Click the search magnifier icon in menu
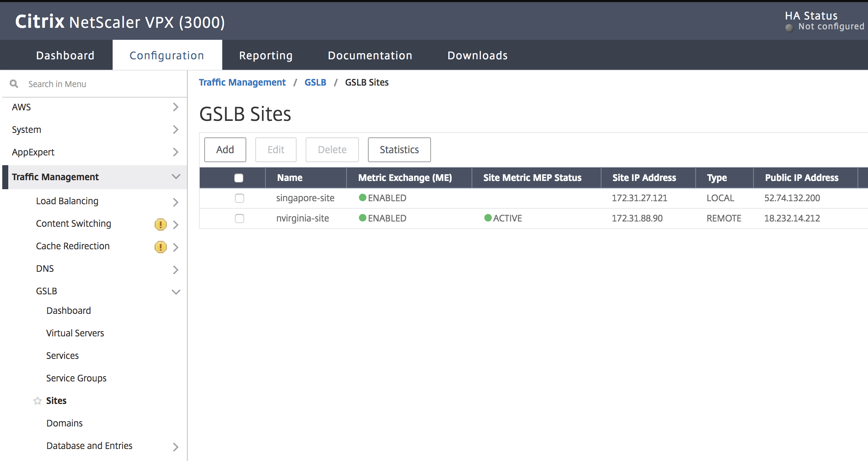Image resolution: width=868 pixels, height=461 pixels. (x=14, y=84)
